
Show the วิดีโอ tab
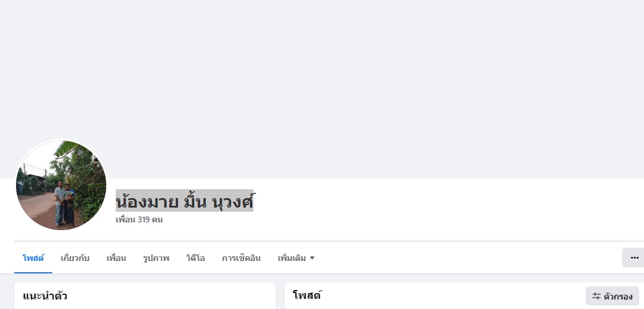pyautogui.click(x=195, y=258)
